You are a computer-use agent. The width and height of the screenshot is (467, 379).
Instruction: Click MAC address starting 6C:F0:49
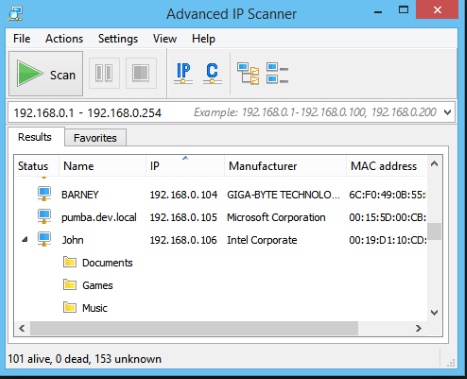click(387, 195)
